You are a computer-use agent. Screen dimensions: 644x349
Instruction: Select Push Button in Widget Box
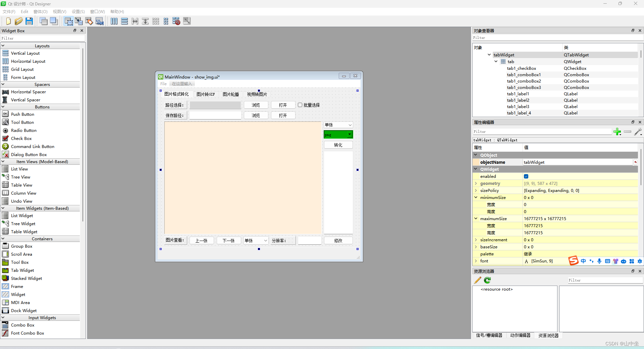click(x=22, y=114)
